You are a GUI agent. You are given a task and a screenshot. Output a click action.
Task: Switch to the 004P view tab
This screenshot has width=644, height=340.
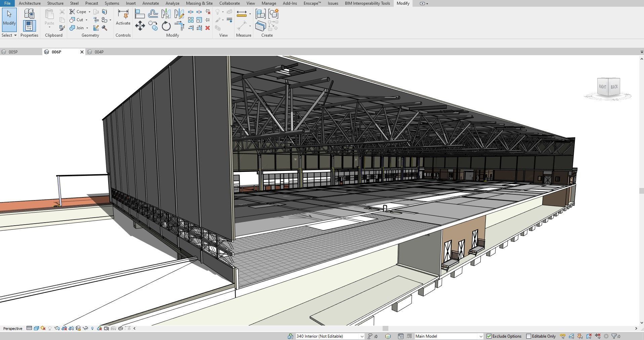[x=99, y=52]
